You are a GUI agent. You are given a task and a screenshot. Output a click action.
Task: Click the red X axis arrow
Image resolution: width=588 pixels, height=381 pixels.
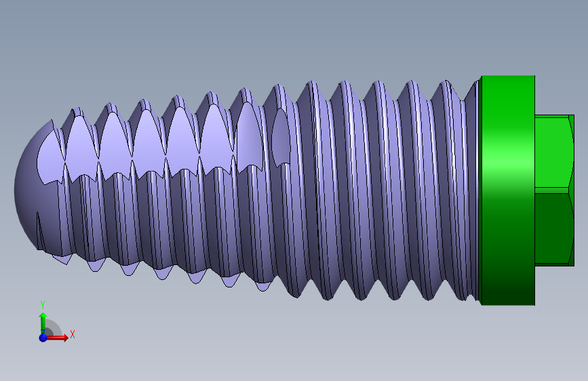pos(58,338)
